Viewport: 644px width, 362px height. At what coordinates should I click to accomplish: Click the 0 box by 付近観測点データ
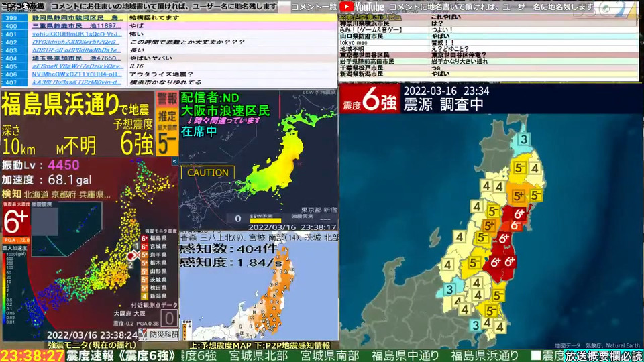pos(168,318)
